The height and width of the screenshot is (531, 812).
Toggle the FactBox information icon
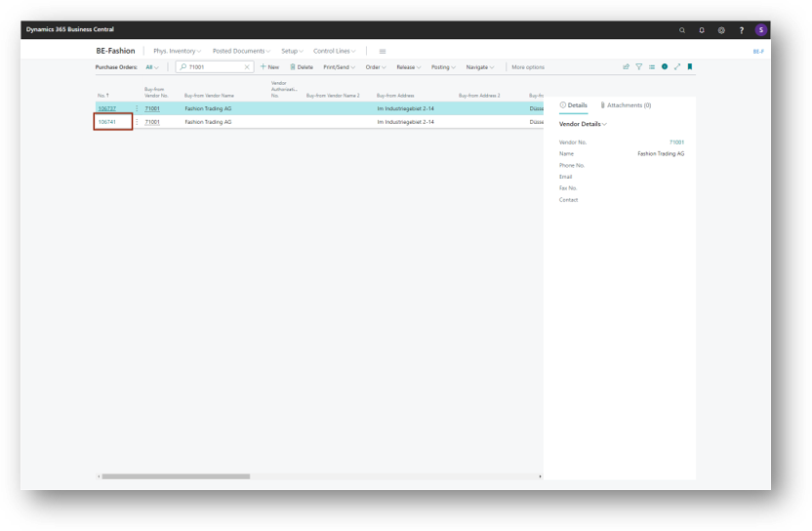(665, 66)
